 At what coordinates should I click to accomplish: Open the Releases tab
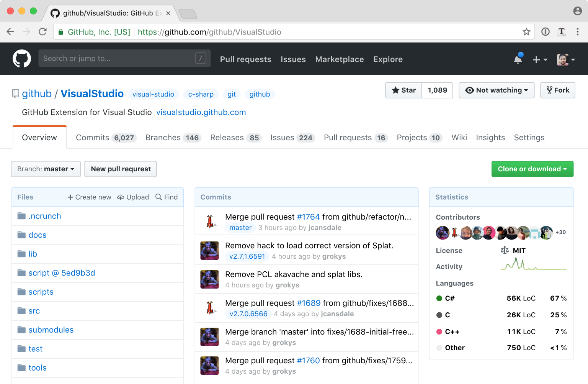pos(227,138)
